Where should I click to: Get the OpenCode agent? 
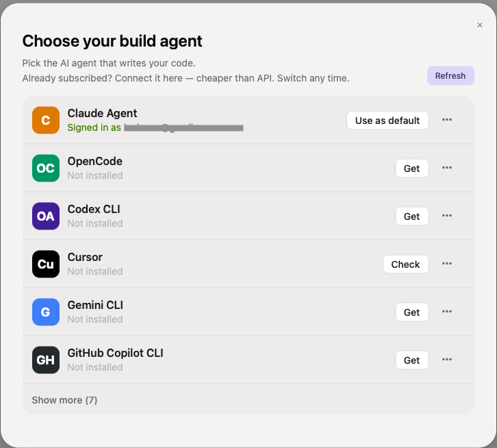pos(411,168)
